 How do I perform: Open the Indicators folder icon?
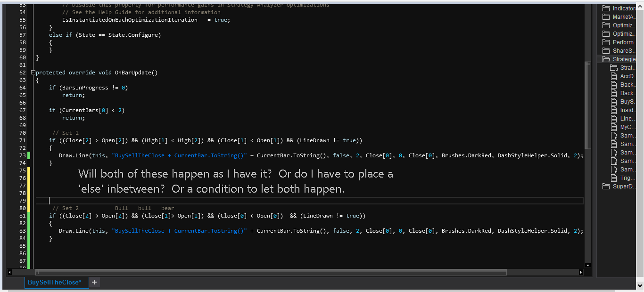click(x=606, y=8)
